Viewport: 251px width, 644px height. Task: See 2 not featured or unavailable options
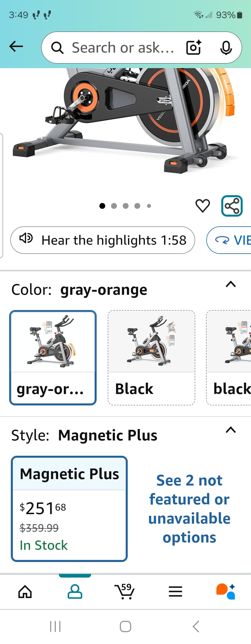pyautogui.click(x=189, y=509)
